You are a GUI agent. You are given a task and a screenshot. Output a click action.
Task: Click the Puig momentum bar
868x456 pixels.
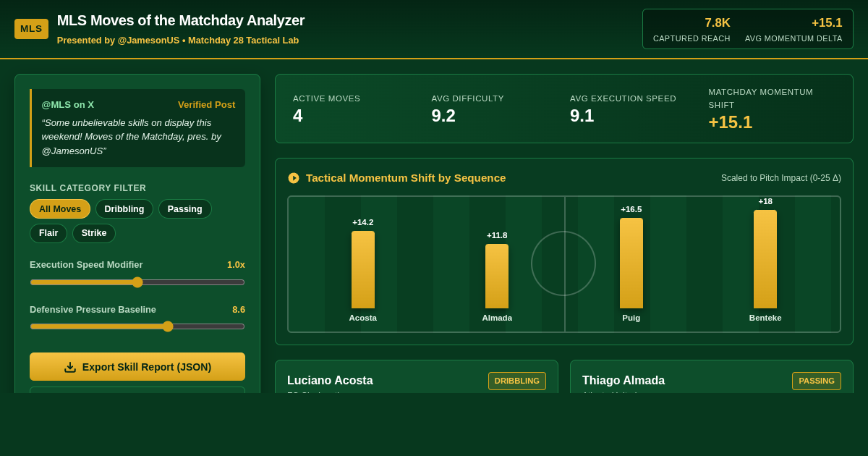pos(631,263)
